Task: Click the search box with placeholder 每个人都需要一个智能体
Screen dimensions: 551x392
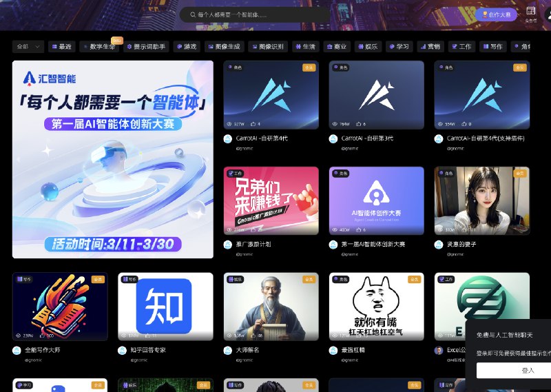Action: pos(255,14)
